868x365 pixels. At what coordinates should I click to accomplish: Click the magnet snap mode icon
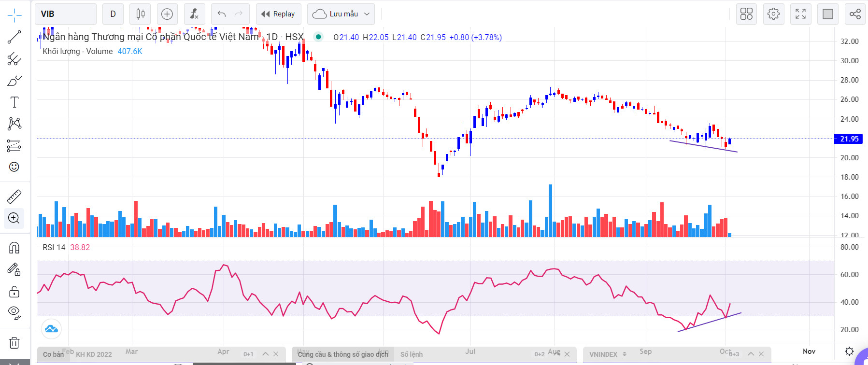pyautogui.click(x=14, y=248)
